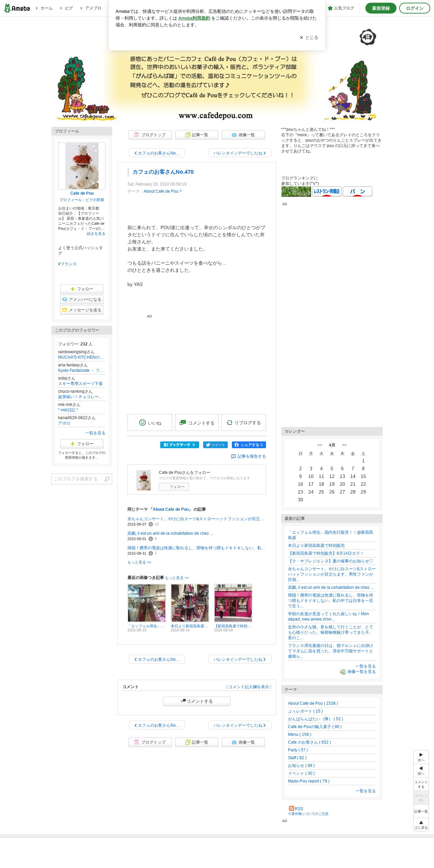Open the Cafe のお客さん ( 652 ) theme

click(309, 742)
